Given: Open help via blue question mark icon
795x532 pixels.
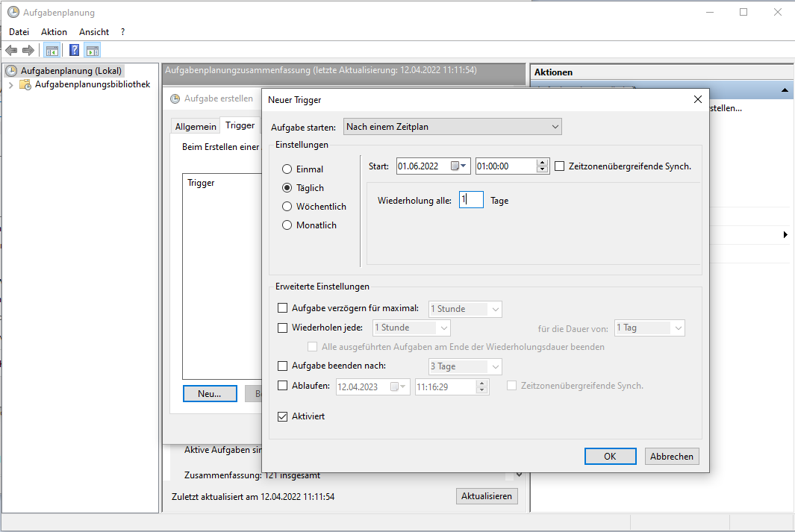Looking at the screenshot, I should pos(74,50).
